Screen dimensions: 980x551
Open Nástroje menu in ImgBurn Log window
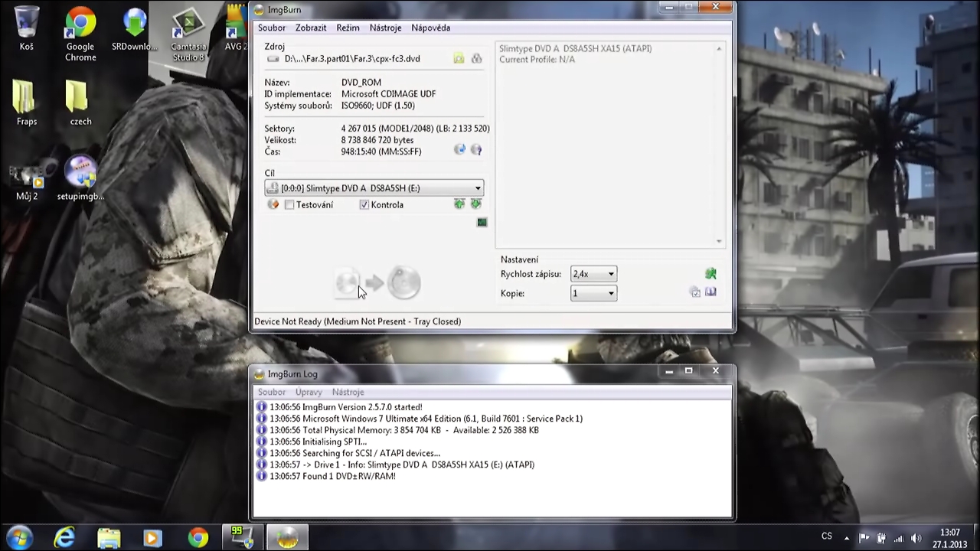(x=348, y=392)
